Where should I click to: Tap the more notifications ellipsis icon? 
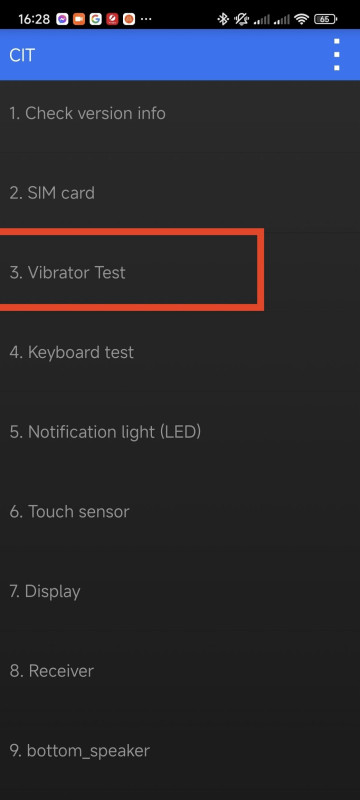tap(146, 19)
